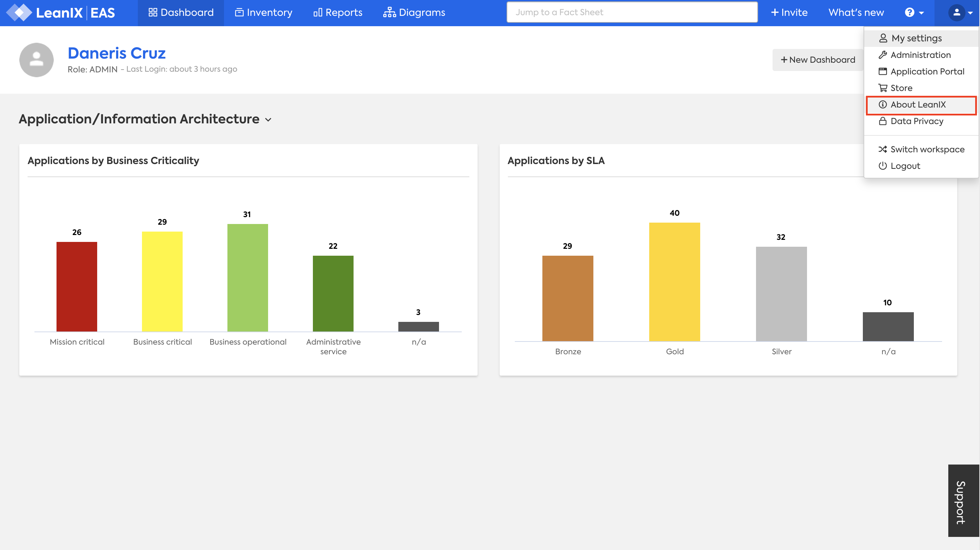Open My settings from user menu

coord(916,38)
